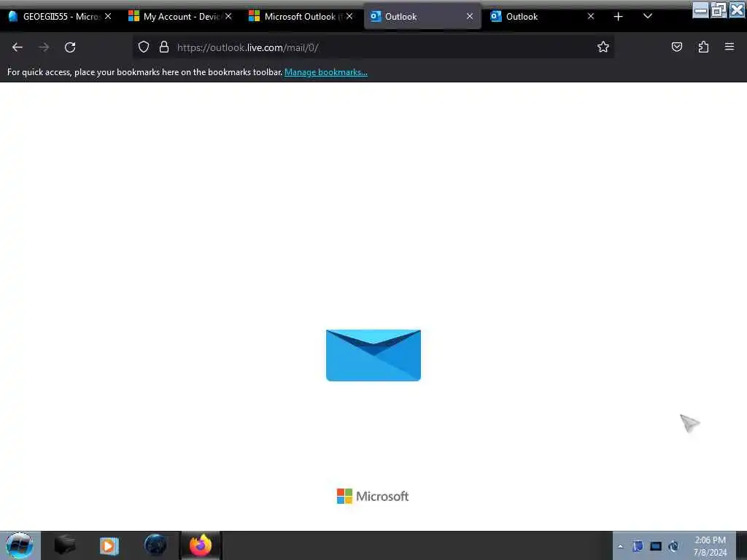Image resolution: width=747 pixels, height=560 pixels.
Task: Open the Extensions puzzle icon
Action: pos(703,47)
